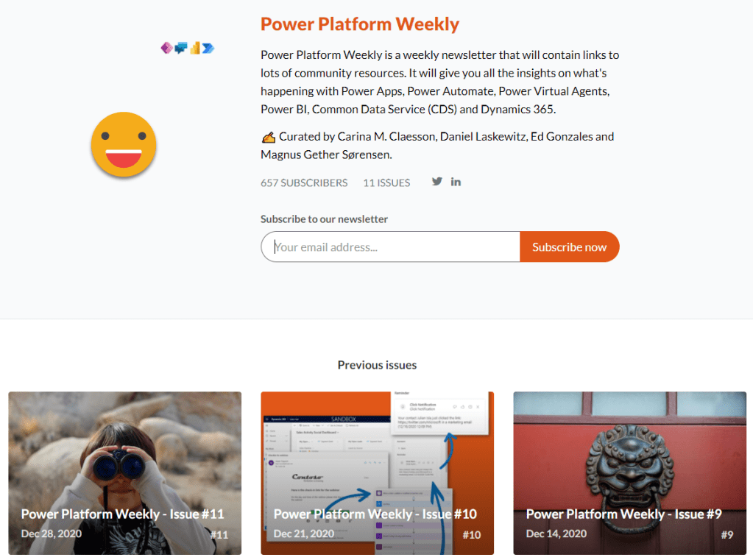Click the 'Power Platform Weekly - Issue #11' title
The height and width of the screenshot is (560, 753).
[x=122, y=514]
